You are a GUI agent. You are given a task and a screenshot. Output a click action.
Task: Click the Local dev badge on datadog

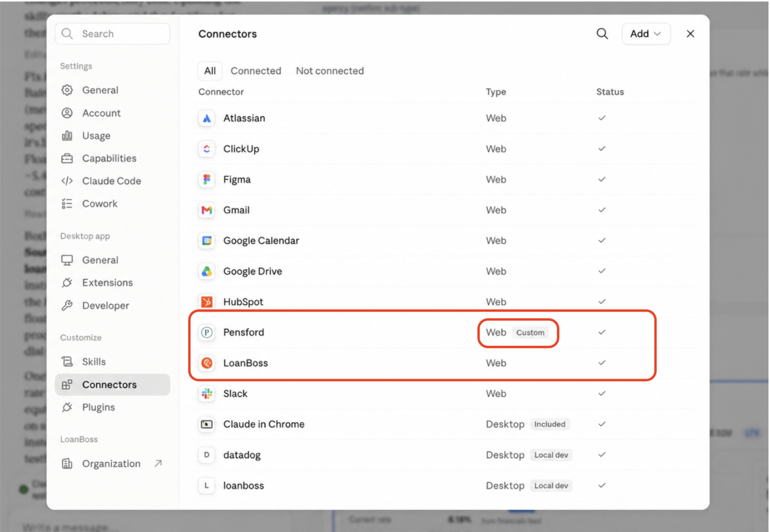point(551,455)
